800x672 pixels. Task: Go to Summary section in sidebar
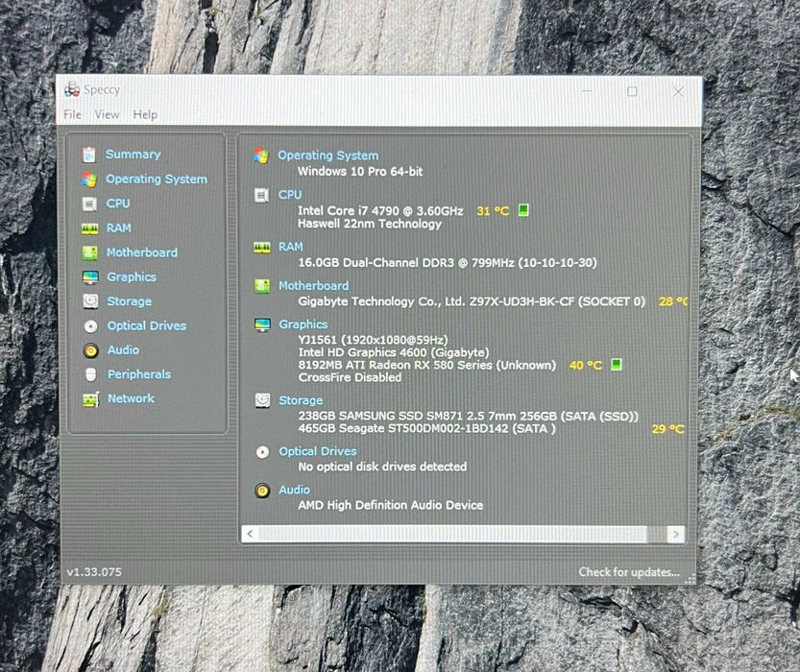(133, 154)
